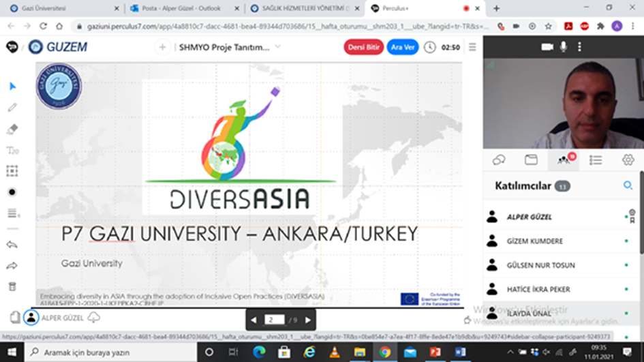Expand the line thickness options
The height and width of the screenshot is (362, 644).
click(12, 214)
